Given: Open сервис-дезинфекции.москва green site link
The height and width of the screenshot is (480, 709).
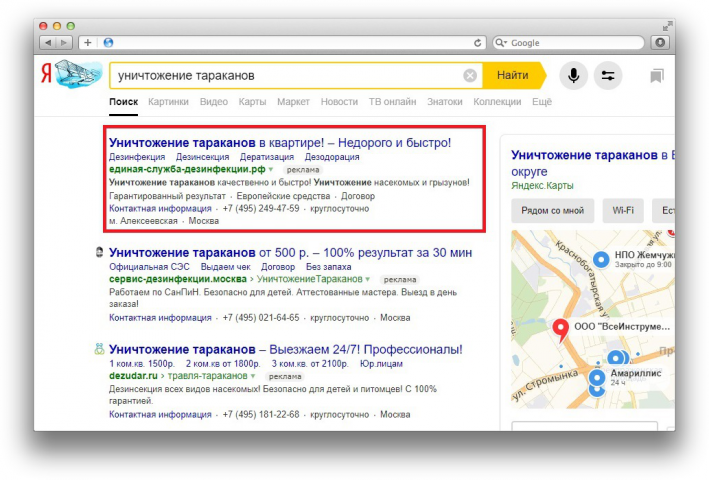Looking at the screenshot, I should pyautogui.click(x=178, y=279).
